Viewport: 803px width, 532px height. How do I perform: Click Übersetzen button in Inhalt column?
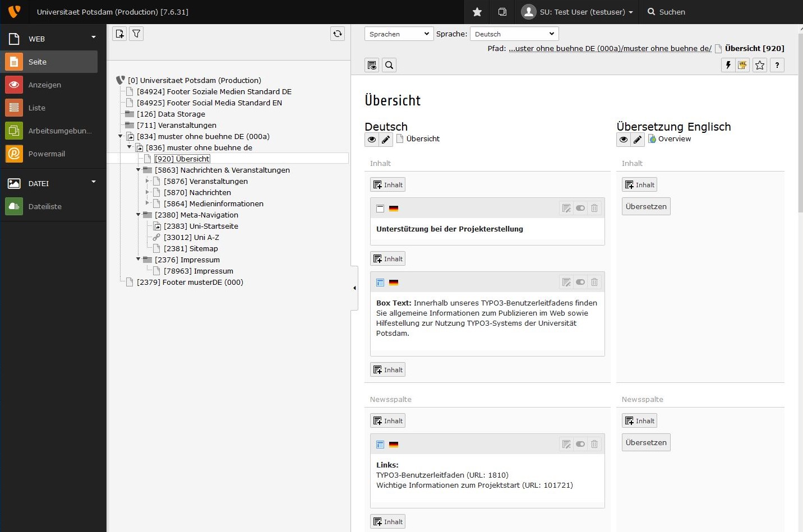[646, 207]
